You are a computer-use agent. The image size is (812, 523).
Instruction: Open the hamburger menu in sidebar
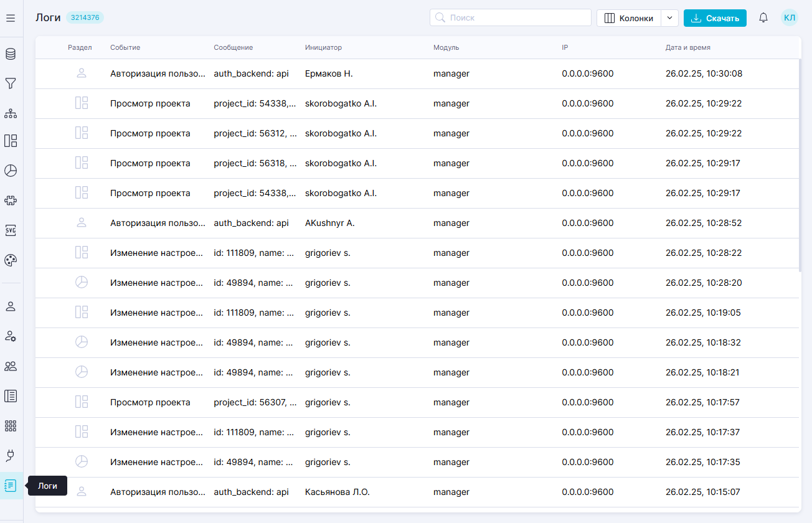11,19
